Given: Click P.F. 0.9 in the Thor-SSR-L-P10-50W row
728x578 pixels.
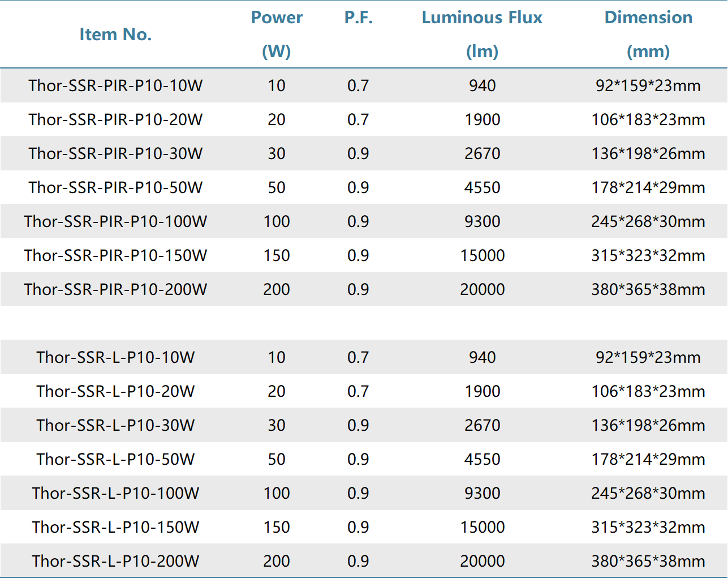Looking at the screenshot, I should 358,459.
